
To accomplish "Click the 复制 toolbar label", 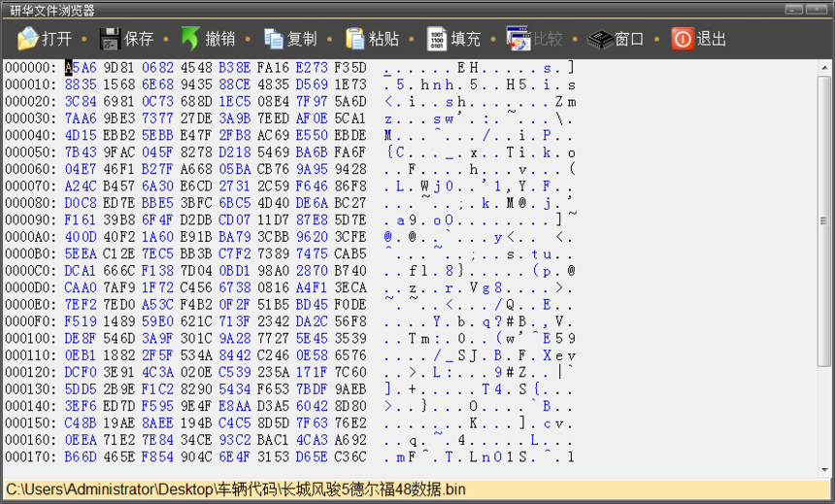I will point(302,39).
